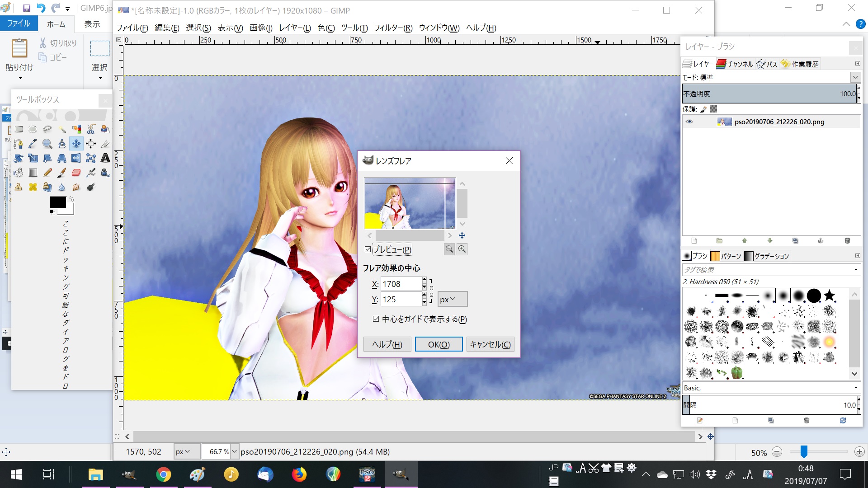The width and height of the screenshot is (868, 488).
Task: Hide the pso20190706 layer via eye icon
Action: (x=689, y=122)
